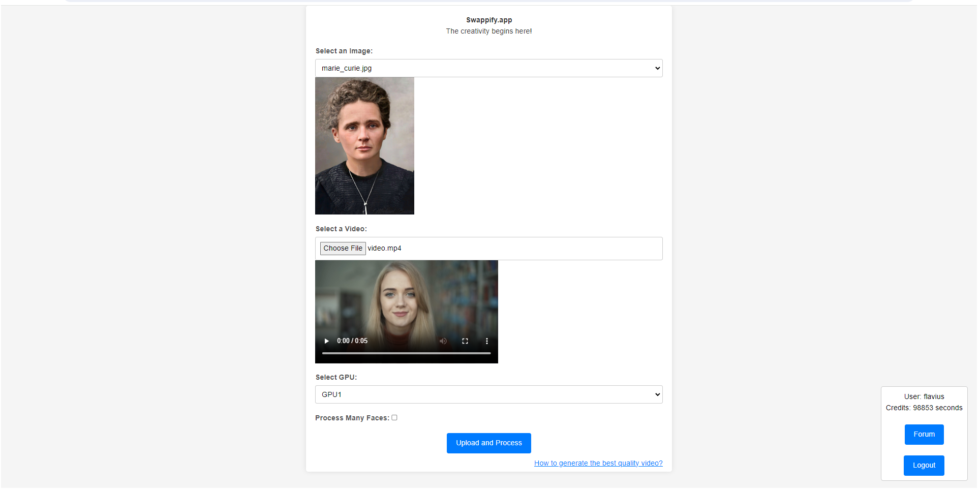
Task: Click the 'Select GPU:' label
Action: pos(336,377)
